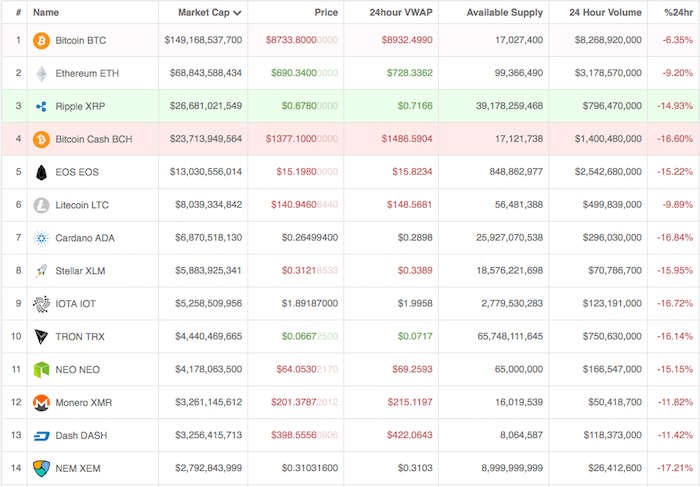Click the NEO green cube icon
This screenshot has width=700, height=487.
(x=41, y=370)
